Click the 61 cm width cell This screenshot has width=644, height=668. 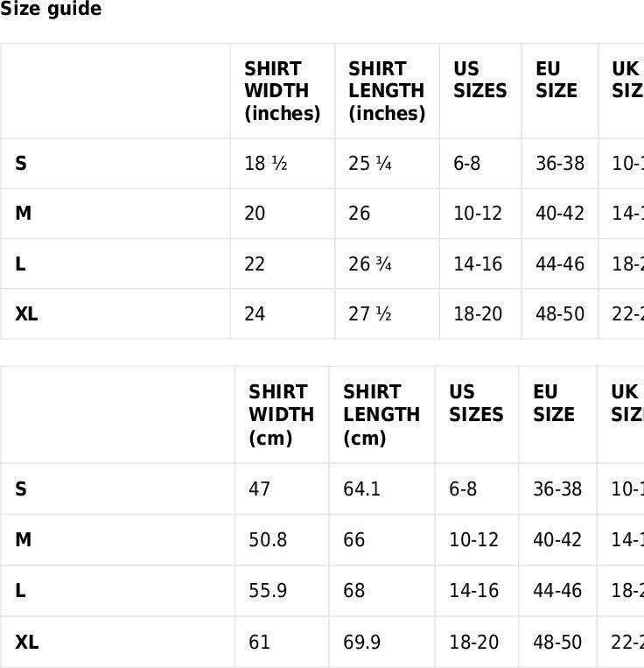point(259,642)
